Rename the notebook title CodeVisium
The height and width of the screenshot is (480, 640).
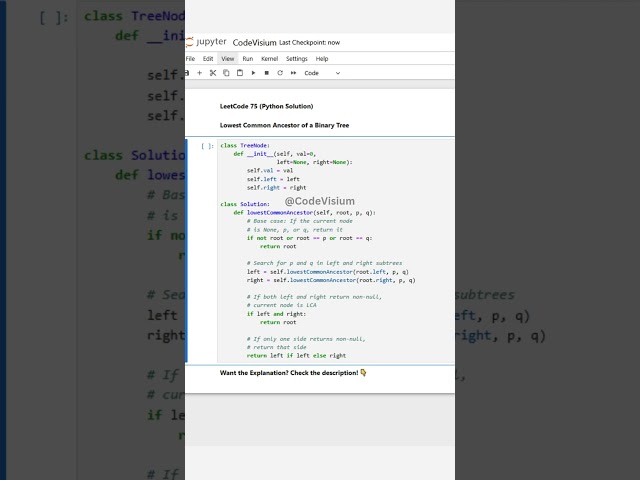[x=254, y=42]
